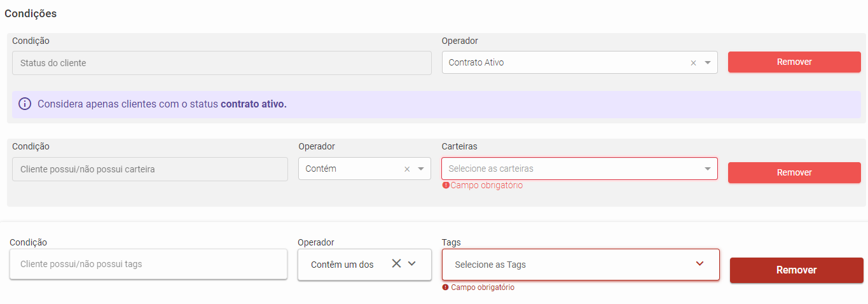Expand the Contém operator dropdown arrow
Viewport: 868px width, 304px height.
pyautogui.click(x=420, y=169)
